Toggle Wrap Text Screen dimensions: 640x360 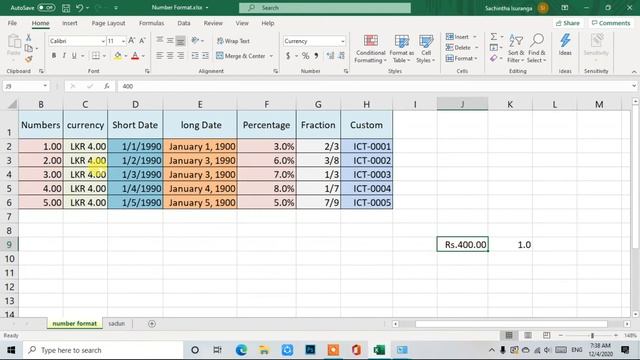pyautogui.click(x=233, y=41)
